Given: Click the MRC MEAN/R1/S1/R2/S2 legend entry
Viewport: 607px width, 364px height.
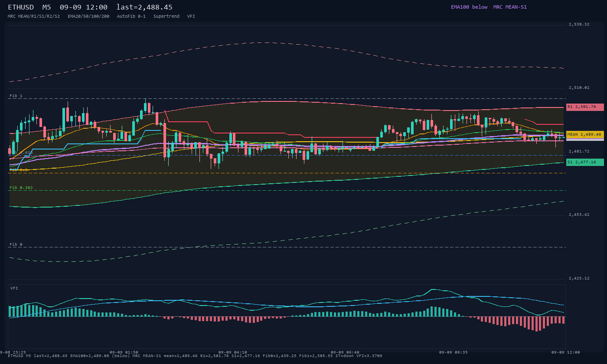Looking at the screenshot, I should click(34, 16).
